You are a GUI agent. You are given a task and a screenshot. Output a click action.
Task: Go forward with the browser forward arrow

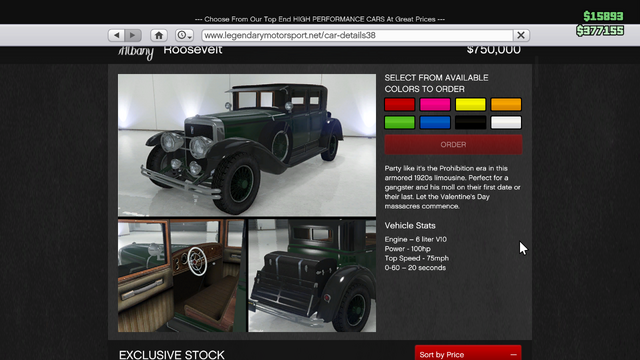coord(133,35)
